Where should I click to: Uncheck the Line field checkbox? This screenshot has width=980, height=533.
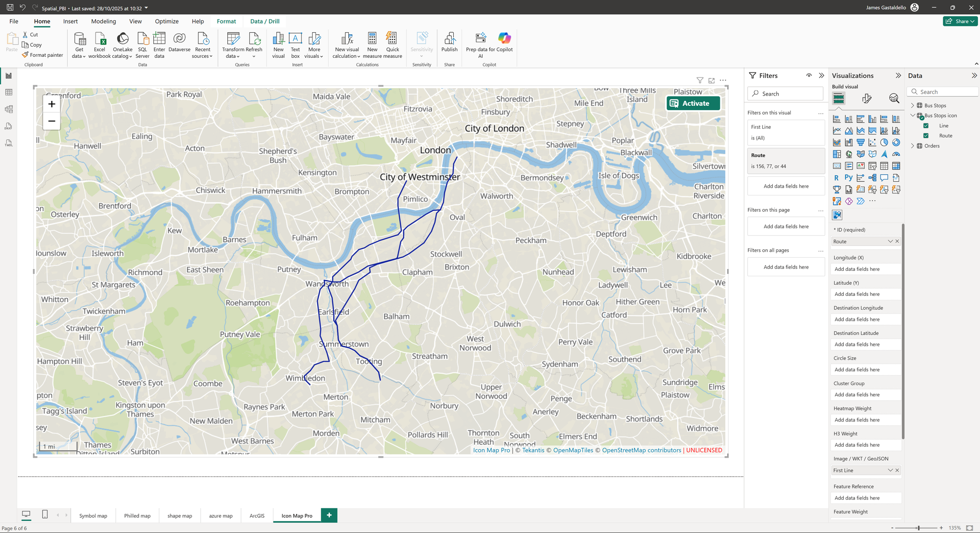tap(926, 126)
